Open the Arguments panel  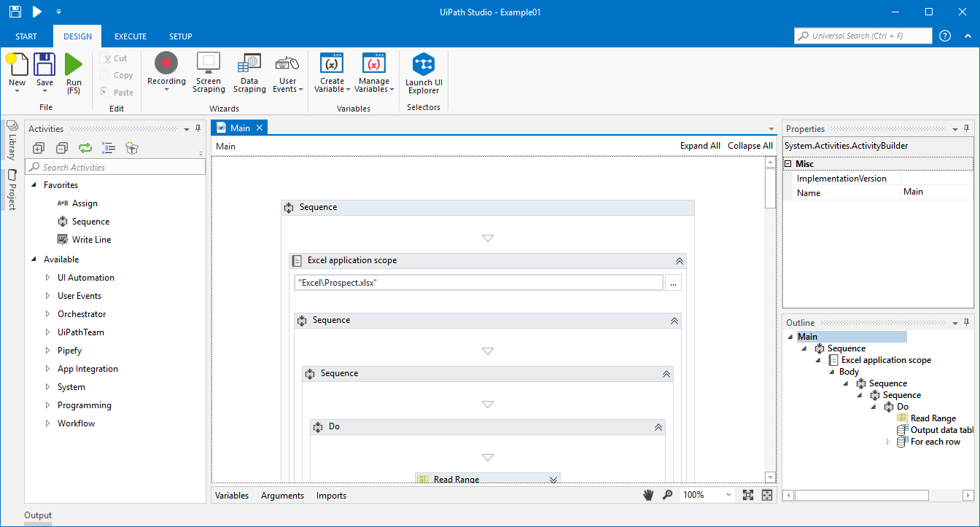pyautogui.click(x=282, y=496)
